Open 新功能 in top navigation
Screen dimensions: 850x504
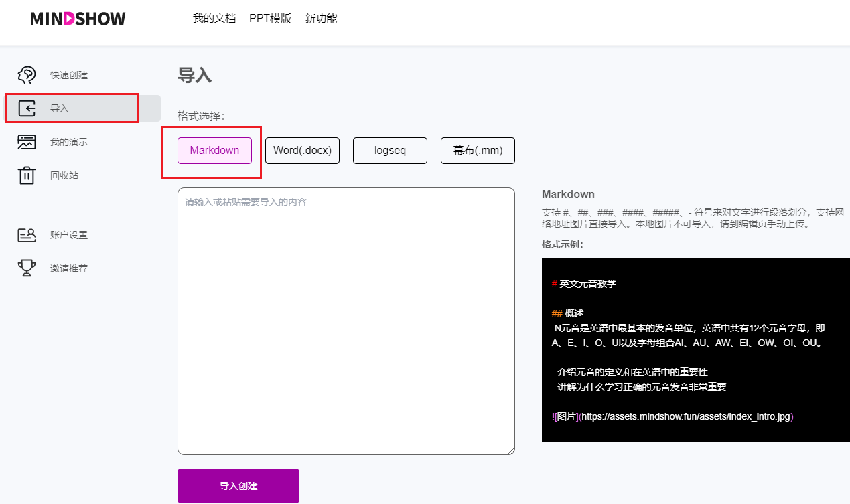[321, 19]
